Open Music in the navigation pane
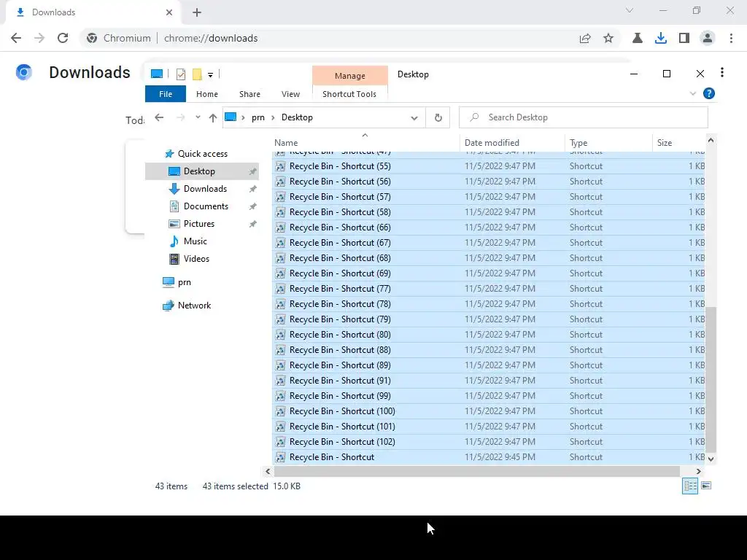This screenshot has width=747, height=560. [195, 241]
